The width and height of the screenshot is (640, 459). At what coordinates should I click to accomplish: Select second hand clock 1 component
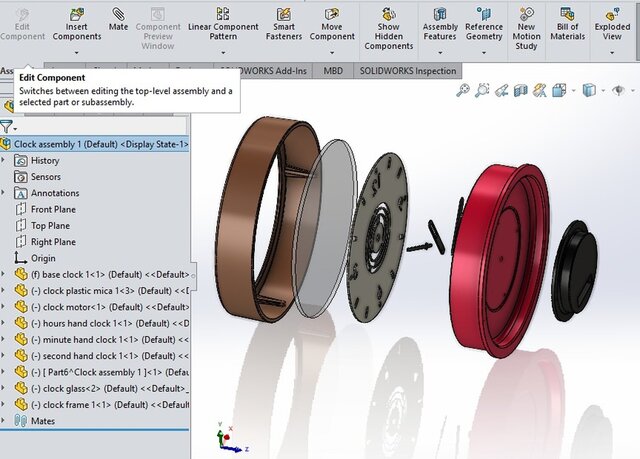102,356
